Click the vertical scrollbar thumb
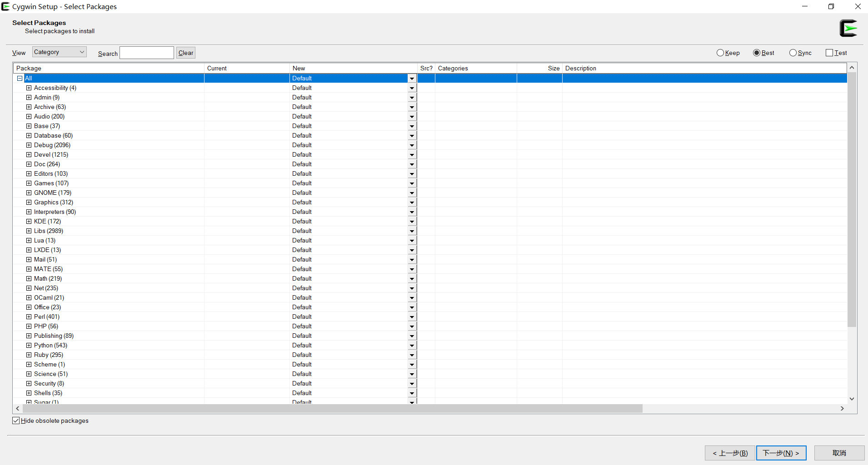 (x=852, y=200)
